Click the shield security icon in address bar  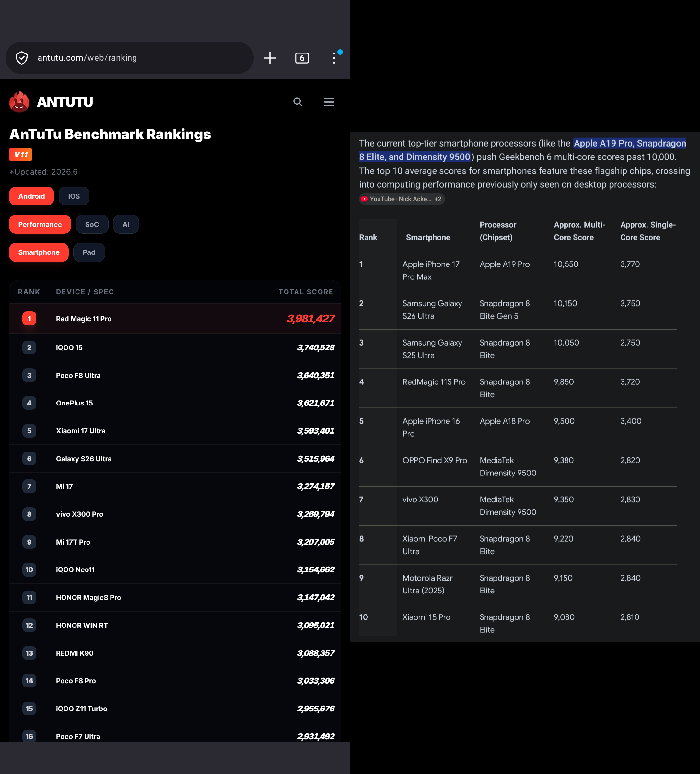pyautogui.click(x=22, y=58)
